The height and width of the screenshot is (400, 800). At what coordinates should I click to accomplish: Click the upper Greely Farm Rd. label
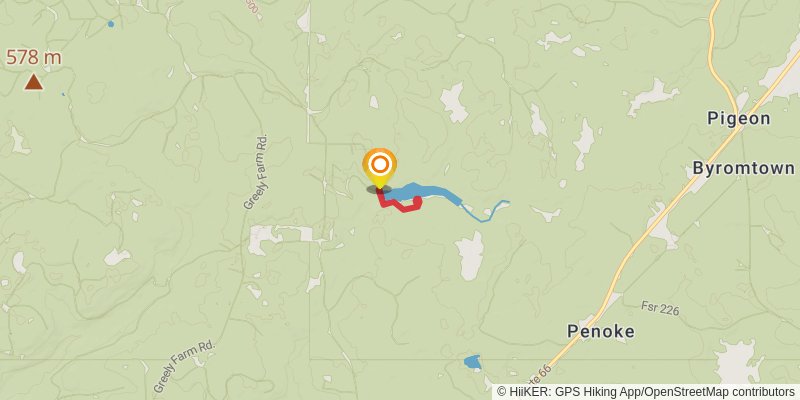256,172
